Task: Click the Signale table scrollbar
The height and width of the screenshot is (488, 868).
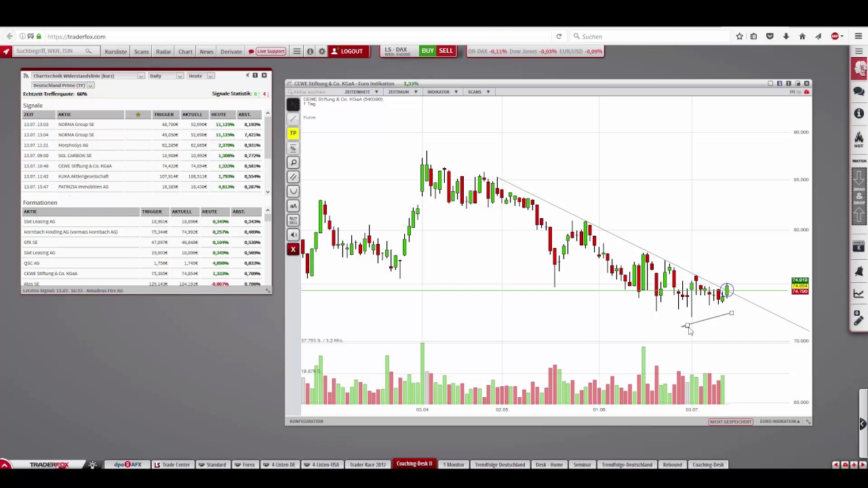Action: [x=268, y=152]
